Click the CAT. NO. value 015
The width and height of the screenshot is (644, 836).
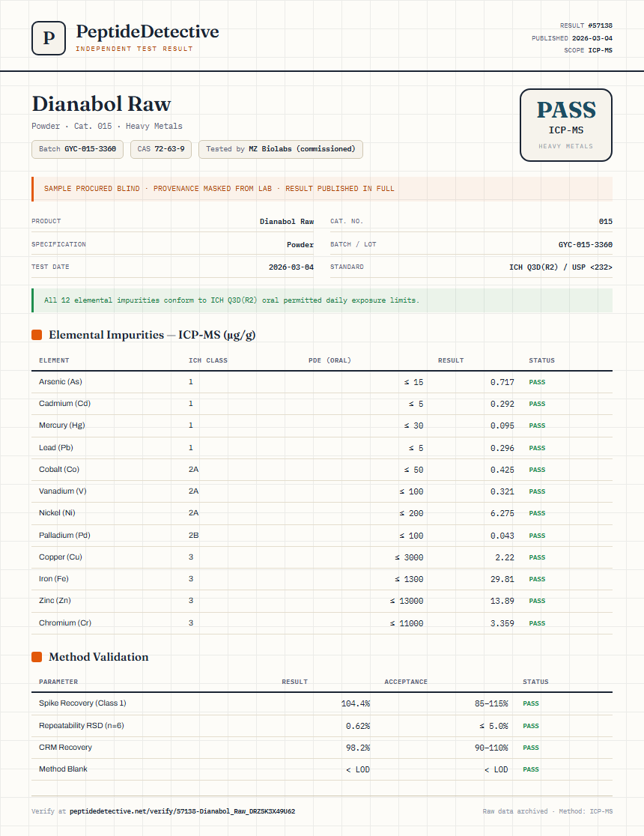[x=606, y=221]
